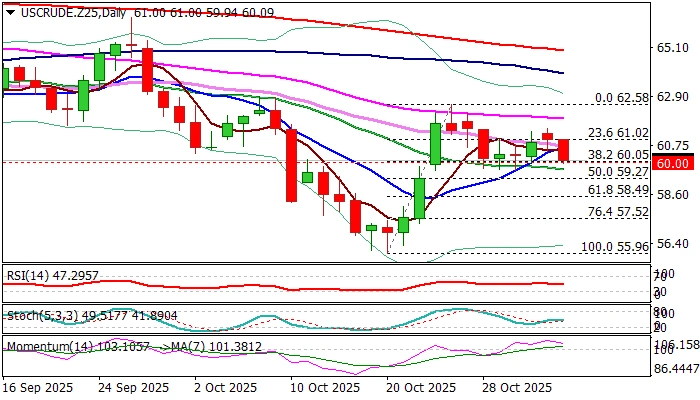
Task: Select the 0.0 62.58 Fibonacci level label
Action: [x=622, y=98]
